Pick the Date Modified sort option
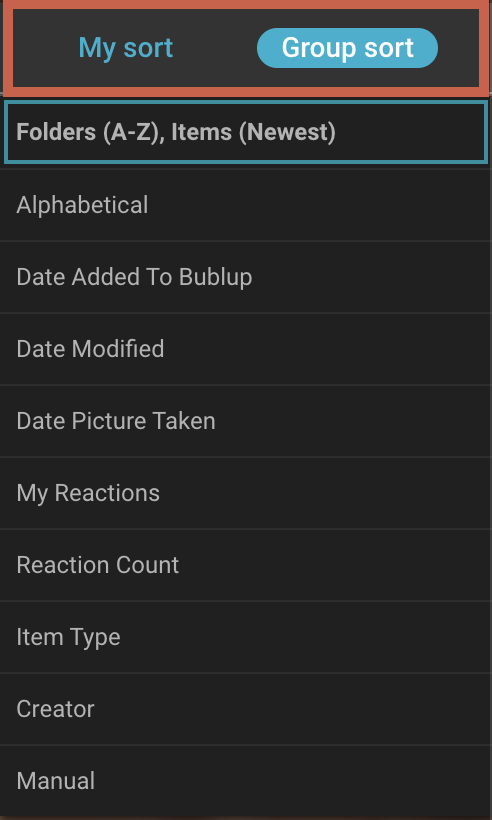The width and height of the screenshot is (492, 820). click(x=246, y=349)
